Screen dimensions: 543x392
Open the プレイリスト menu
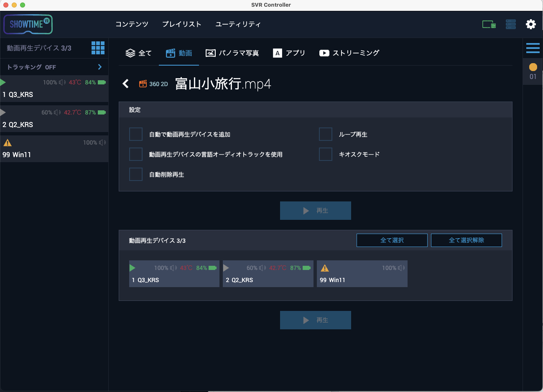182,24
